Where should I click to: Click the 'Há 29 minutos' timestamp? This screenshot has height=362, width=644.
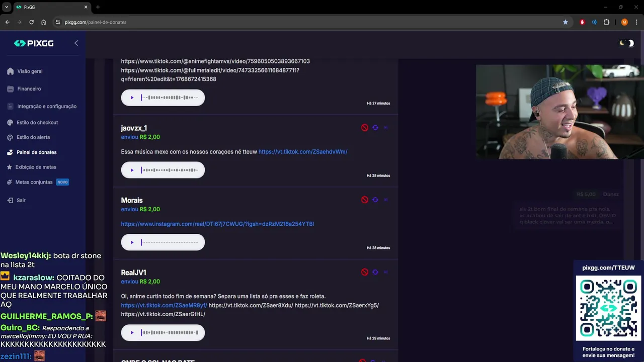[378, 338]
